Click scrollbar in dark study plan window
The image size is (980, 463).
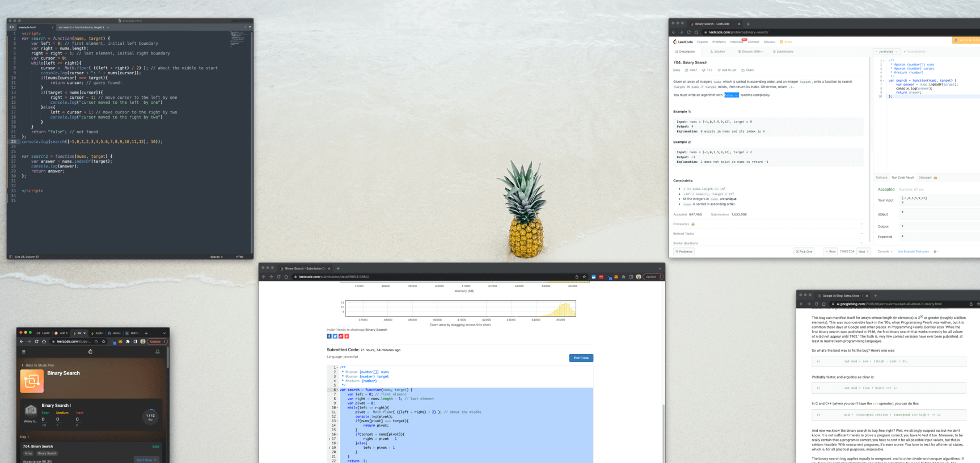pyautogui.click(x=168, y=357)
